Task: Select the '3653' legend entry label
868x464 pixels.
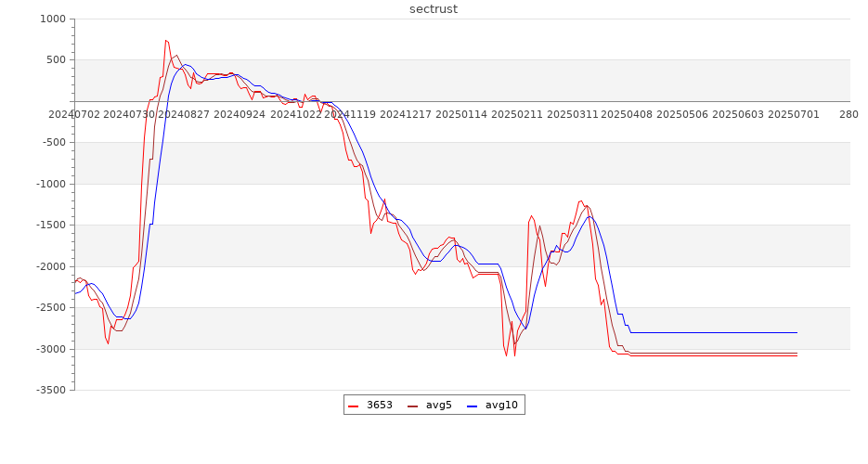Action: click(x=379, y=406)
